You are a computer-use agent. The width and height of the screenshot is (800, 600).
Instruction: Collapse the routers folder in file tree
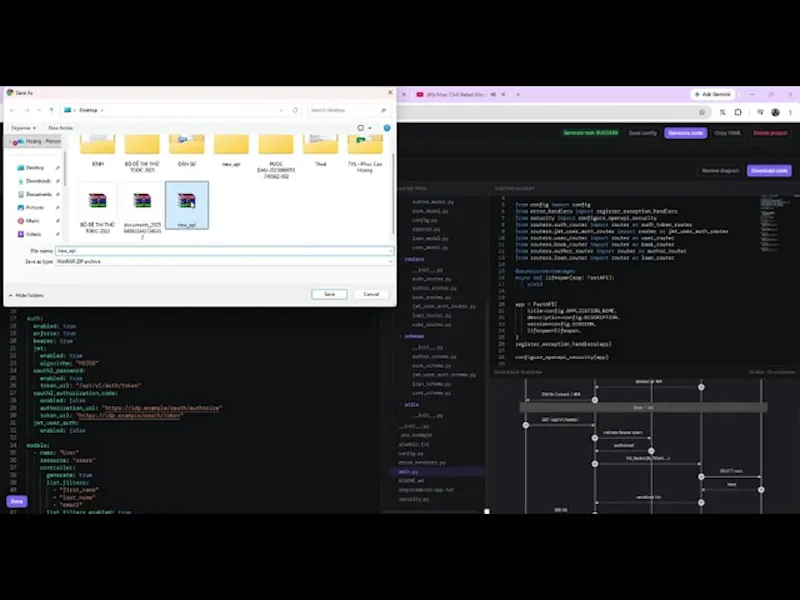tap(414, 259)
